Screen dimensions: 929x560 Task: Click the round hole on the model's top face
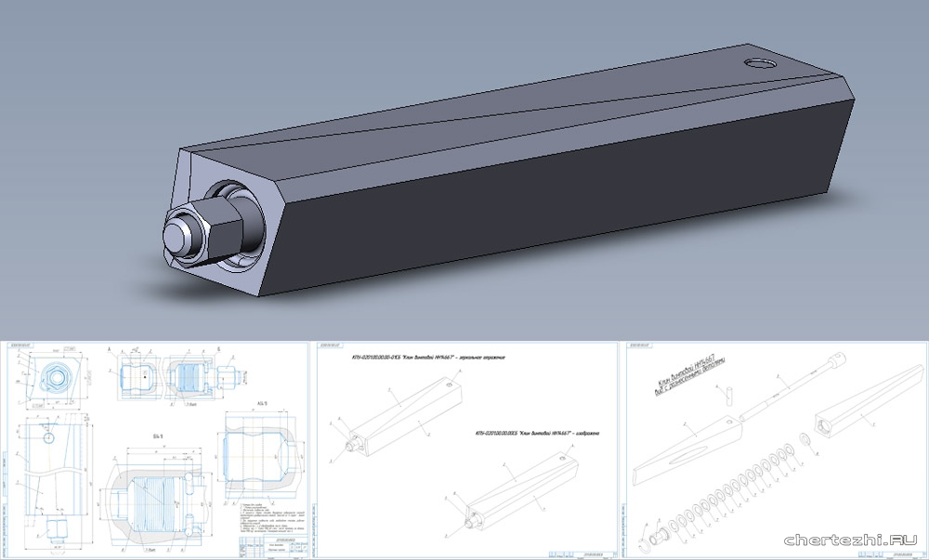click(761, 65)
